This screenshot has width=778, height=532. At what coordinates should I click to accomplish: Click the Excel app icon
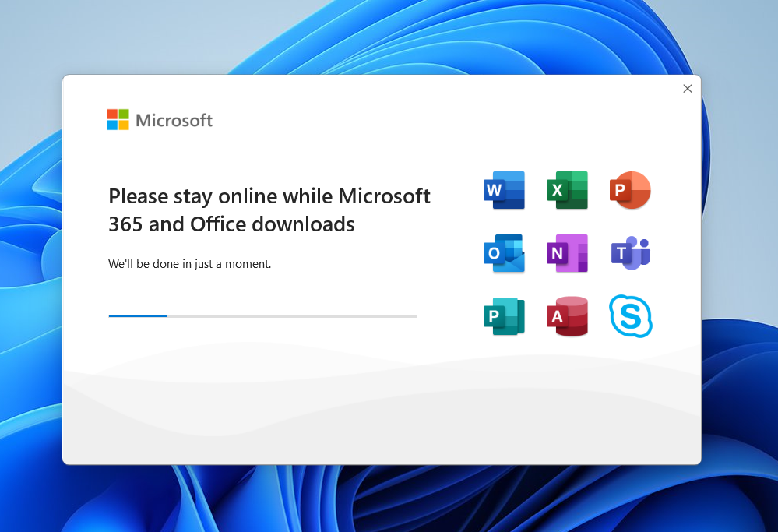coord(567,190)
